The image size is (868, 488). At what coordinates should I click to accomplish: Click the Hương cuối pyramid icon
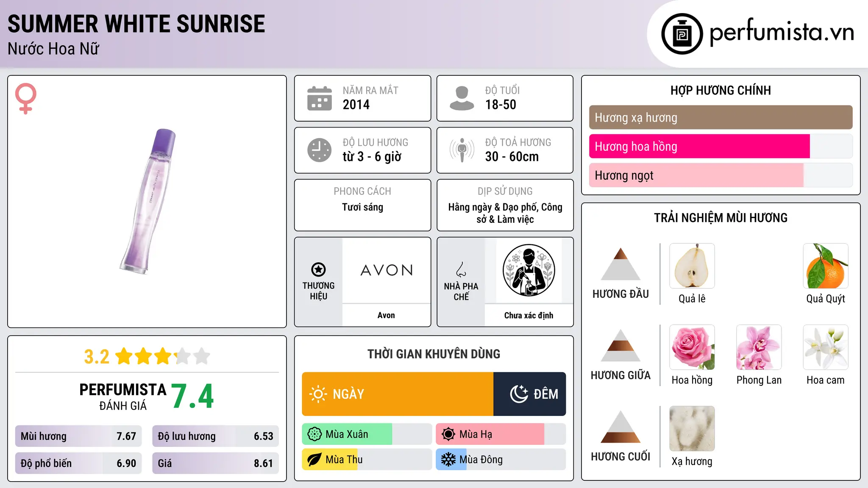click(x=620, y=427)
